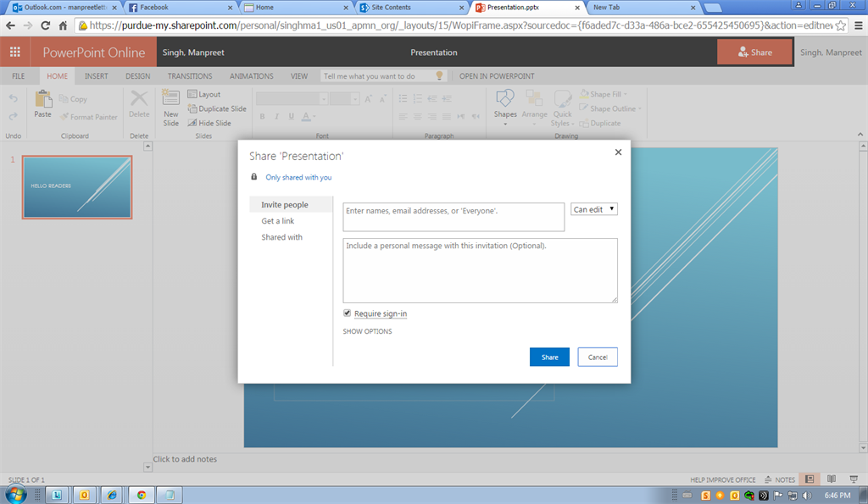The image size is (868, 504).
Task: Open the FILE ribbon tab
Action: (19, 75)
